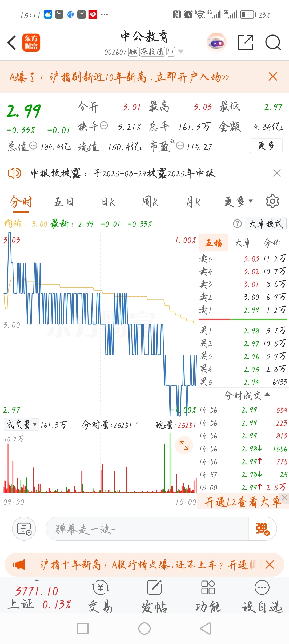Viewport: 289px width, 644px height.
Task: Toggle the 弹 danmaku switch
Action: pos(262,529)
